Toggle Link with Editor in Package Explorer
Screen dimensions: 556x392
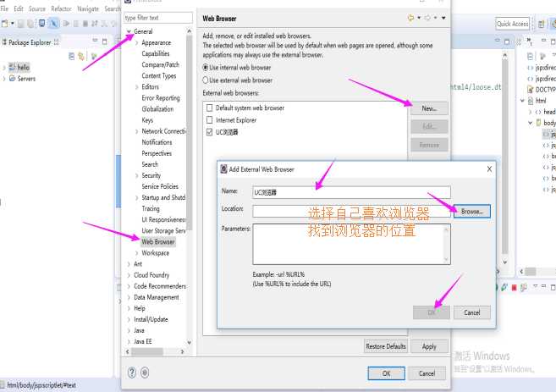[81, 56]
